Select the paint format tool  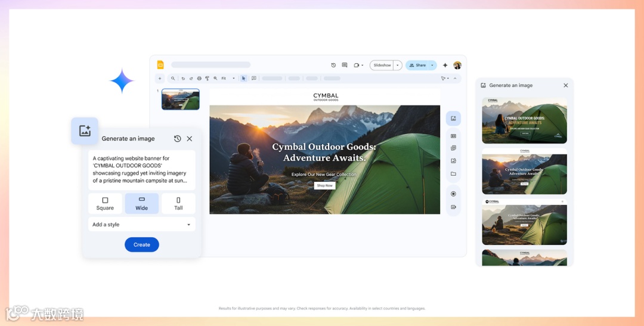click(x=207, y=79)
